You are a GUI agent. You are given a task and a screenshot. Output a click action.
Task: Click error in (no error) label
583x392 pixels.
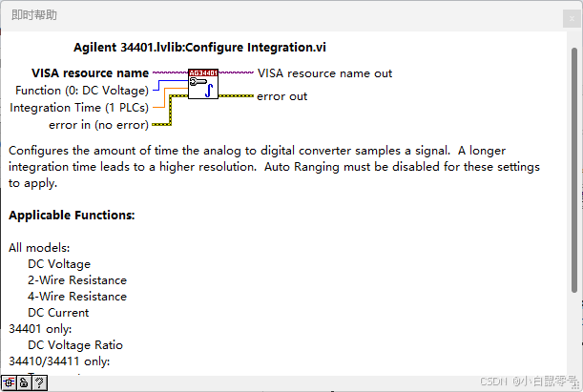click(98, 125)
